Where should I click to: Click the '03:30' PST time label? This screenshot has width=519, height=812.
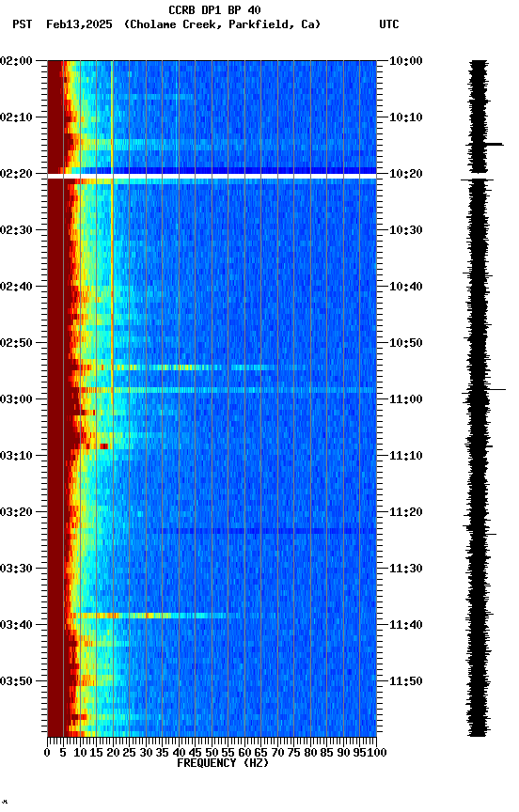click(16, 569)
